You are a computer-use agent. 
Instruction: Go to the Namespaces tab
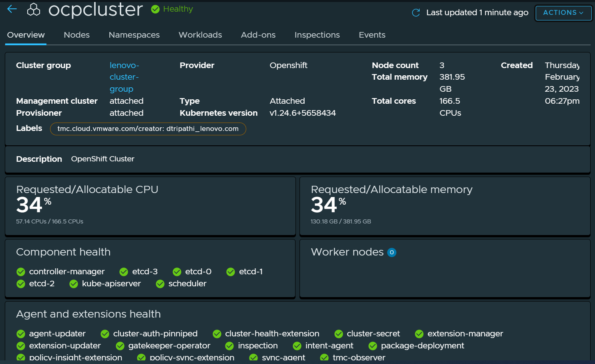[134, 35]
